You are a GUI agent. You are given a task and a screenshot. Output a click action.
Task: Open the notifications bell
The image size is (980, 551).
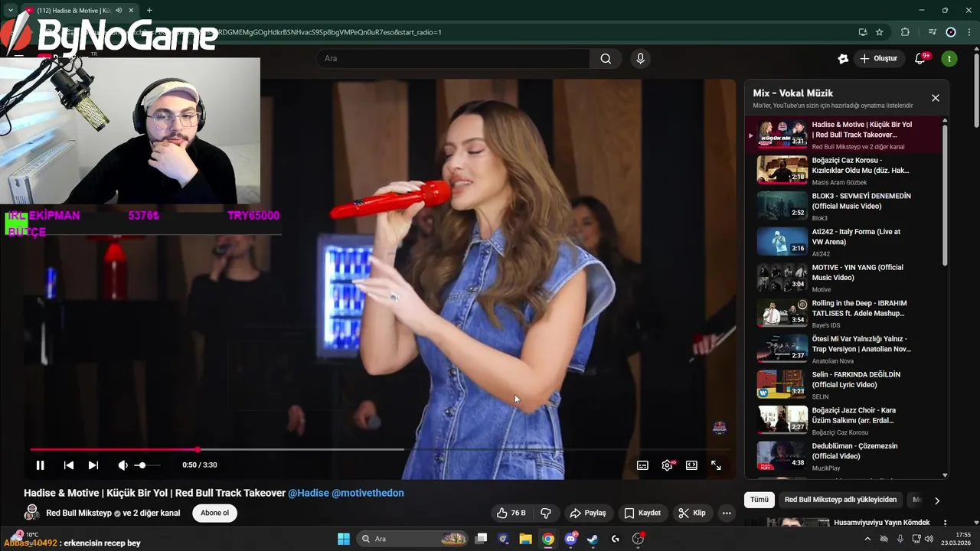(921, 58)
